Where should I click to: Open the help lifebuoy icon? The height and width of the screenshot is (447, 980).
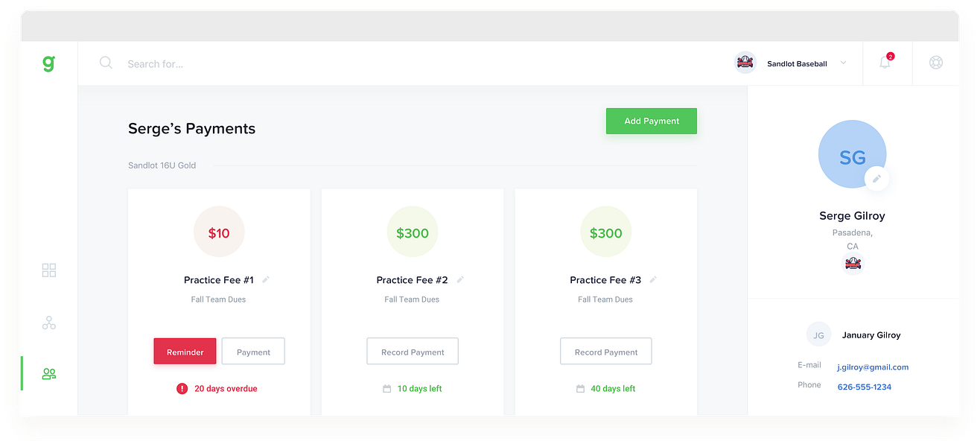pyautogui.click(x=936, y=63)
